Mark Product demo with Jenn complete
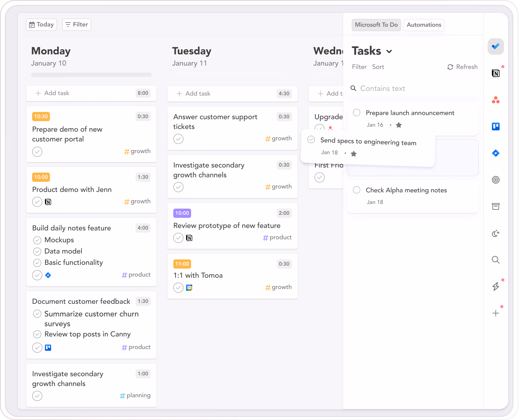This screenshot has width=527, height=420. [x=37, y=202]
